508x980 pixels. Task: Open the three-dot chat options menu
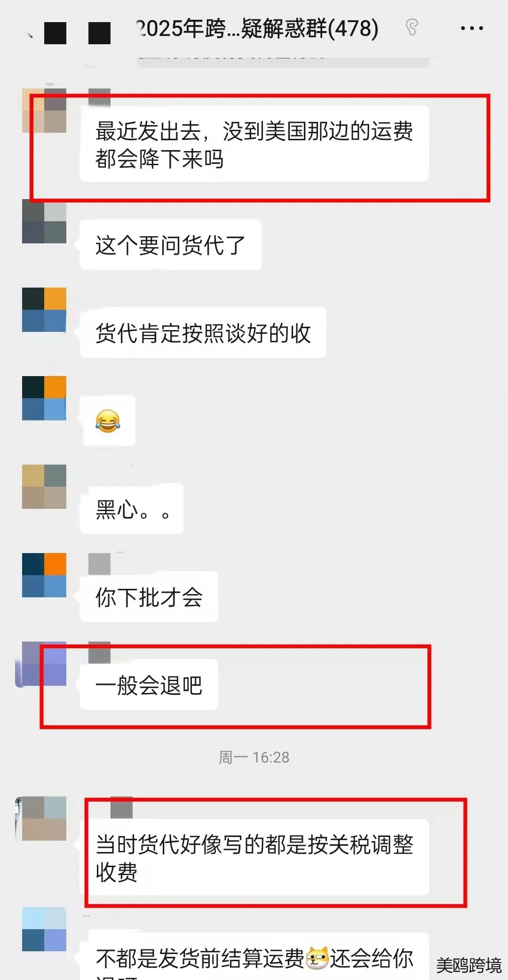point(471,28)
